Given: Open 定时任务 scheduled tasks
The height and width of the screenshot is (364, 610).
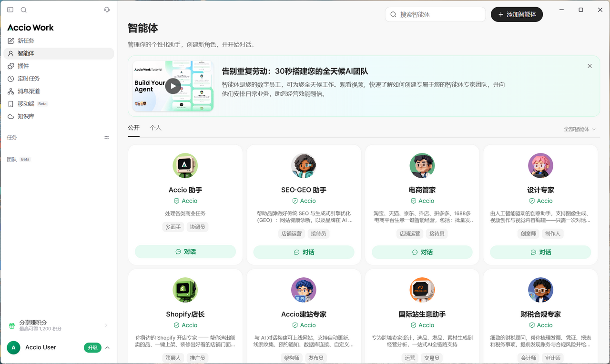Looking at the screenshot, I should (59, 79).
